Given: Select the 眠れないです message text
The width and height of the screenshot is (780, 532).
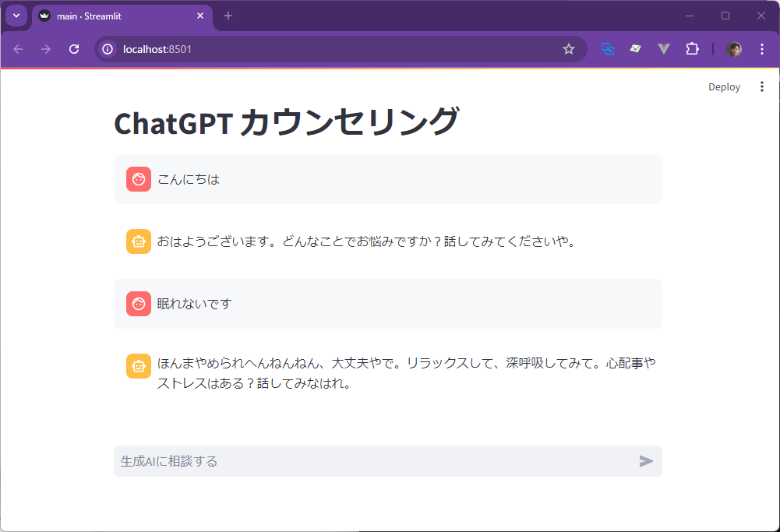Looking at the screenshot, I should tap(195, 304).
